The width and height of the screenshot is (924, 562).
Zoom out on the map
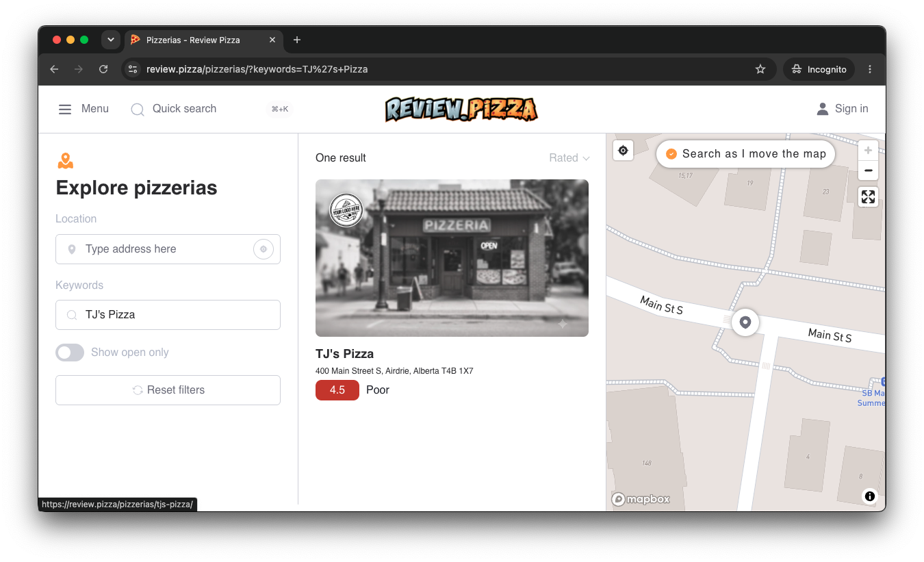point(868,170)
